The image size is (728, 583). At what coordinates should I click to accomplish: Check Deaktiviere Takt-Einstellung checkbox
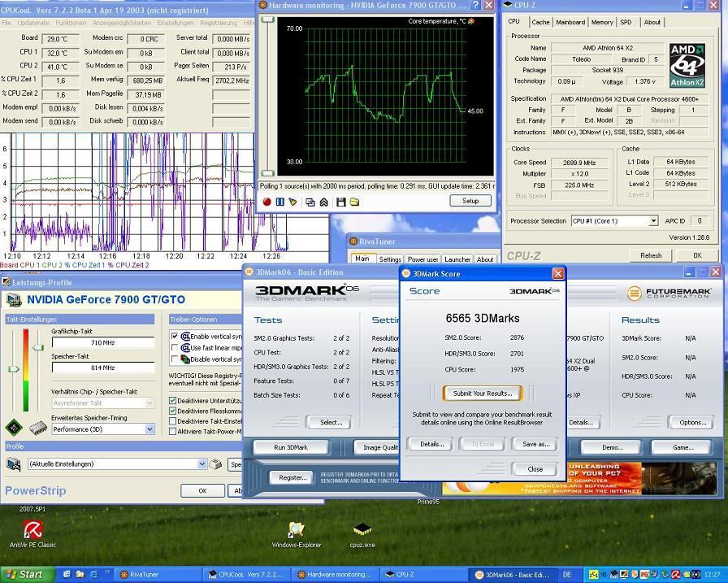coord(173,421)
